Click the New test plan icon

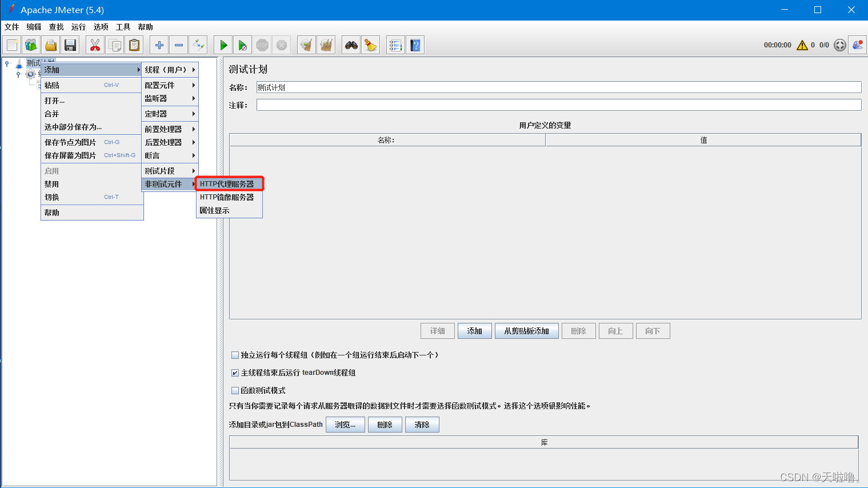12,45
